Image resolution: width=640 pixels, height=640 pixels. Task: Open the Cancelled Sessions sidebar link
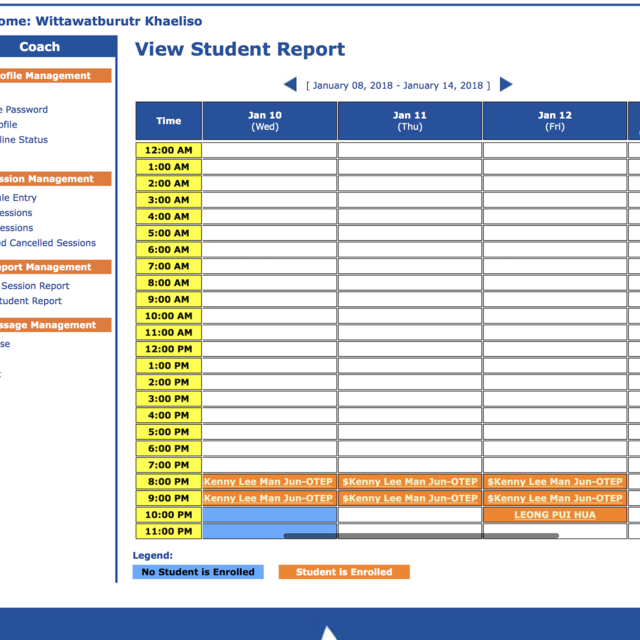[x=48, y=242]
